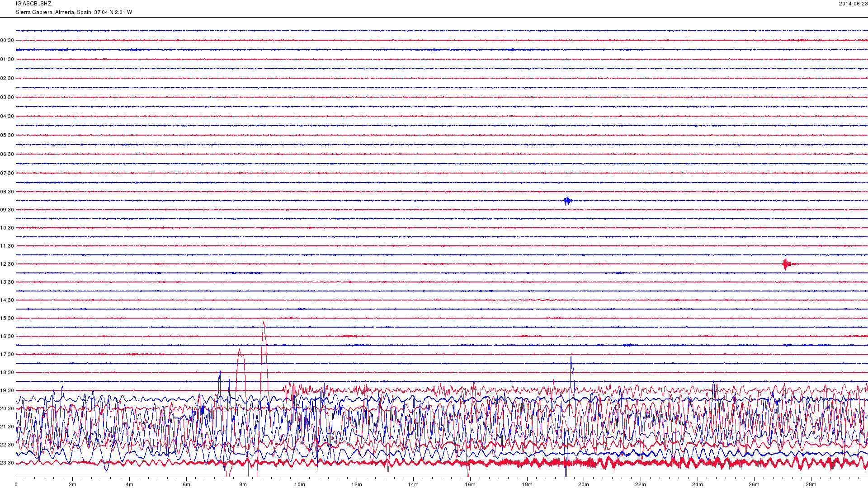Click the 18:30 time label
Viewport: 868px width, 488px height.
(x=7, y=373)
